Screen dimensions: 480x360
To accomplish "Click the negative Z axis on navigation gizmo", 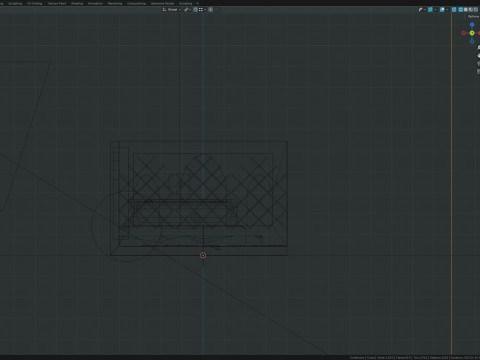I will [x=472, y=41].
